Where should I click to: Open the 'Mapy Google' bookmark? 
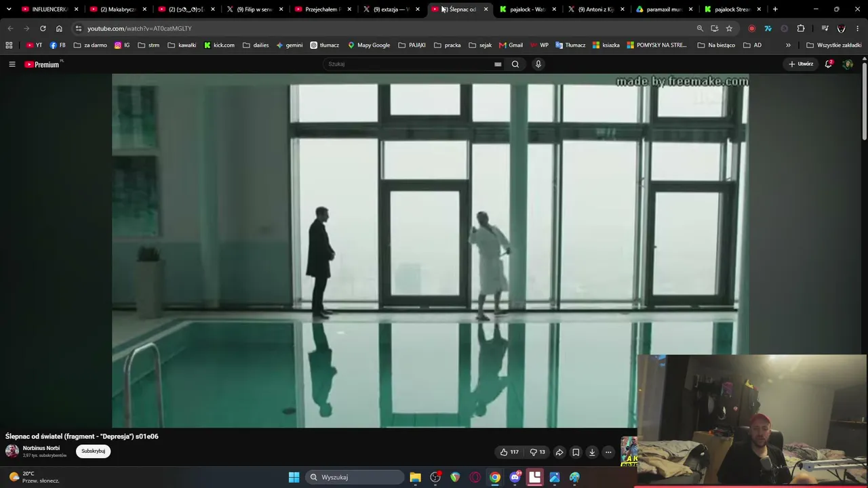pyautogui.click(x=369, y=45)
